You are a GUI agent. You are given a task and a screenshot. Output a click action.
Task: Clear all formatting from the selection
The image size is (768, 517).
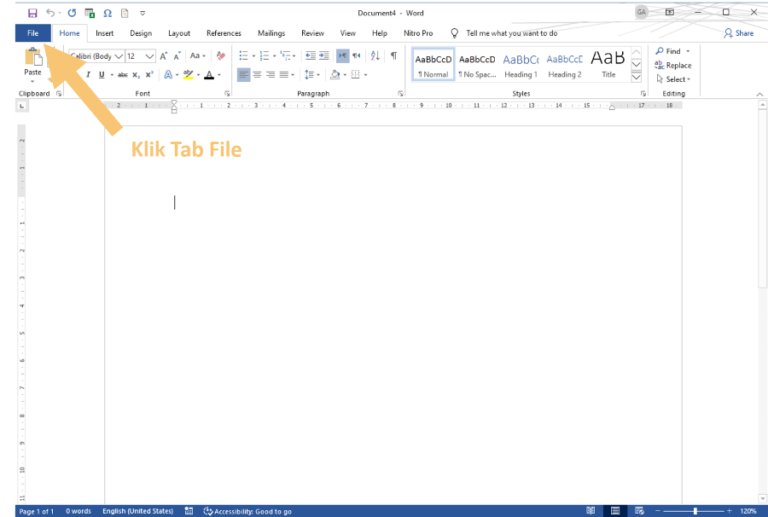tap(221, 56)
